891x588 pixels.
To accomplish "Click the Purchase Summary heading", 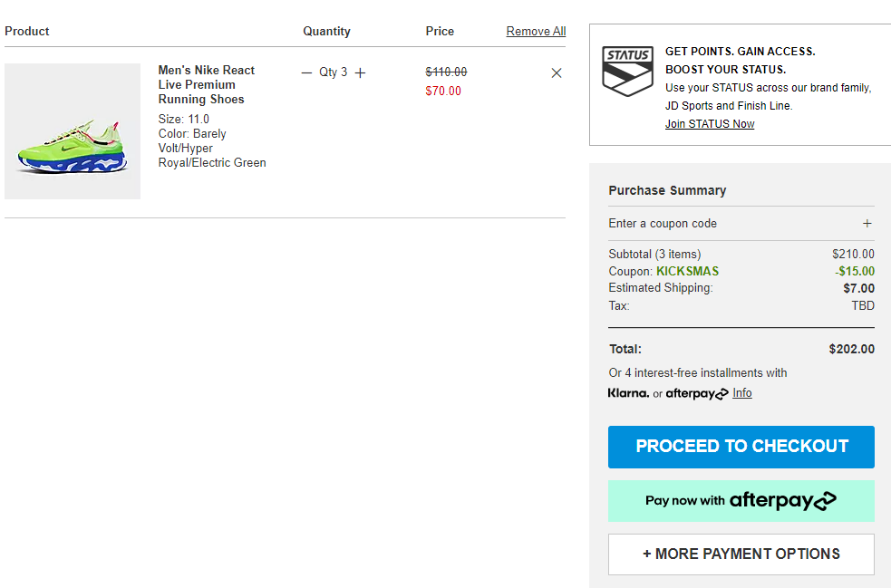I will coord(666,190).
